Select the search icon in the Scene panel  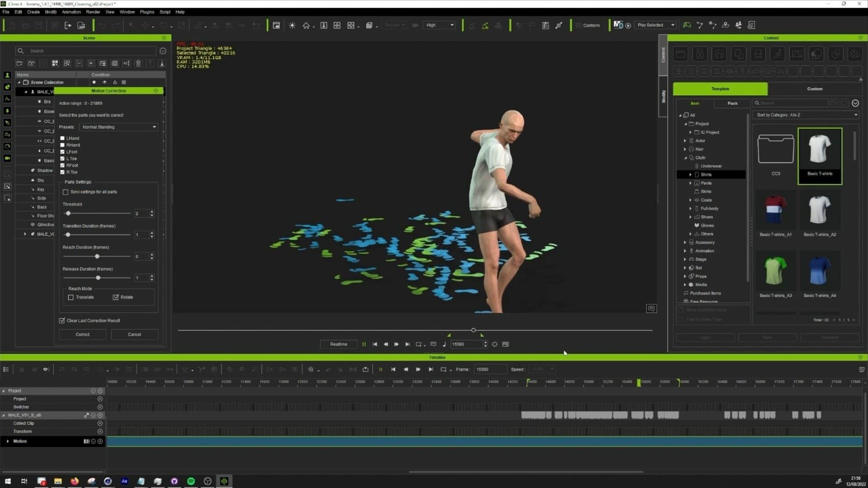point(20,51)
